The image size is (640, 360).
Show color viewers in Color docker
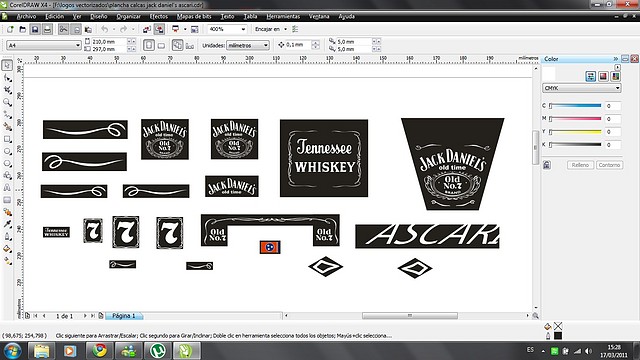click(603, 76)
